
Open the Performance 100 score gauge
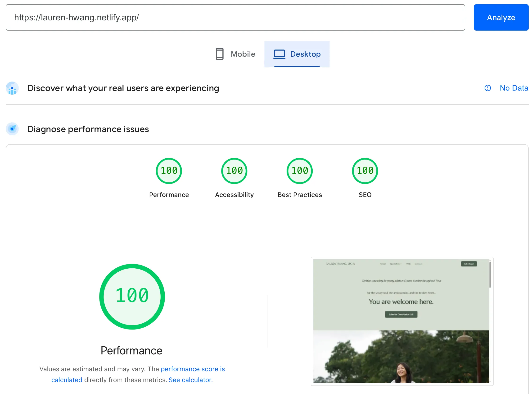pos(169,170)
